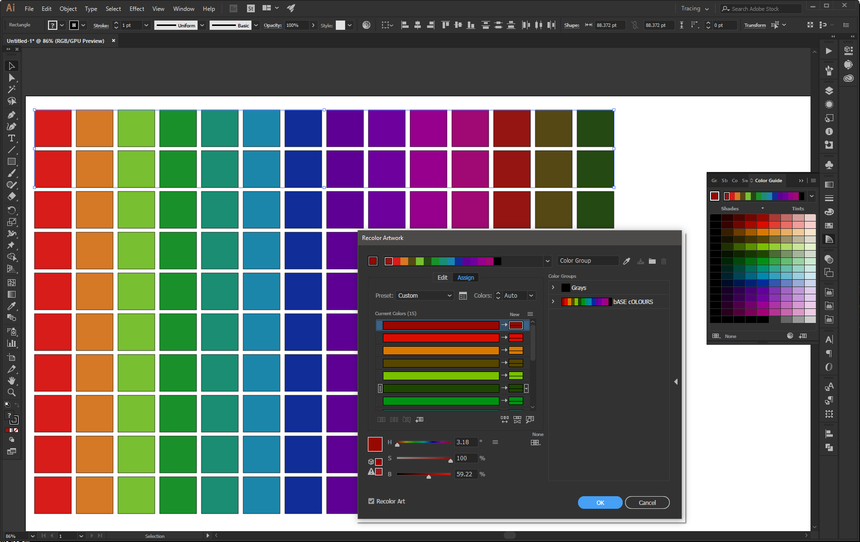860x542 pixels.
Task: Click OK to confirm recolor
Action: click(x=600, y=502)
